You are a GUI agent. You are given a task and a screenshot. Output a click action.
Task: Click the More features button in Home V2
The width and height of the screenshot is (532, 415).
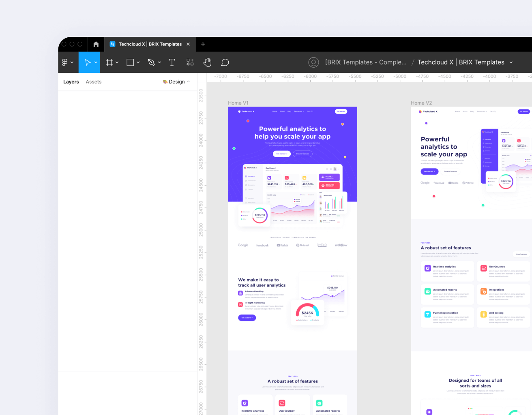pyautogui.click(x=521, y=254)
